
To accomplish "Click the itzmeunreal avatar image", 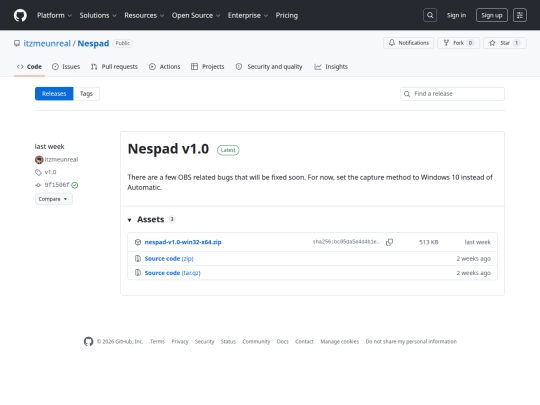I will click(39, 159).
